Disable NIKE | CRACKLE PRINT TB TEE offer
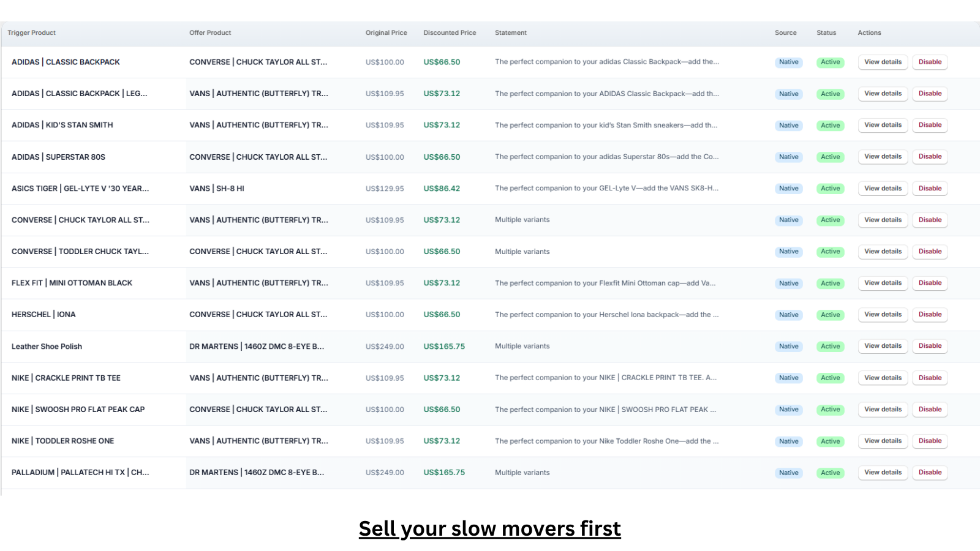This screenshot has width=980, height=551. pos(930,378)
